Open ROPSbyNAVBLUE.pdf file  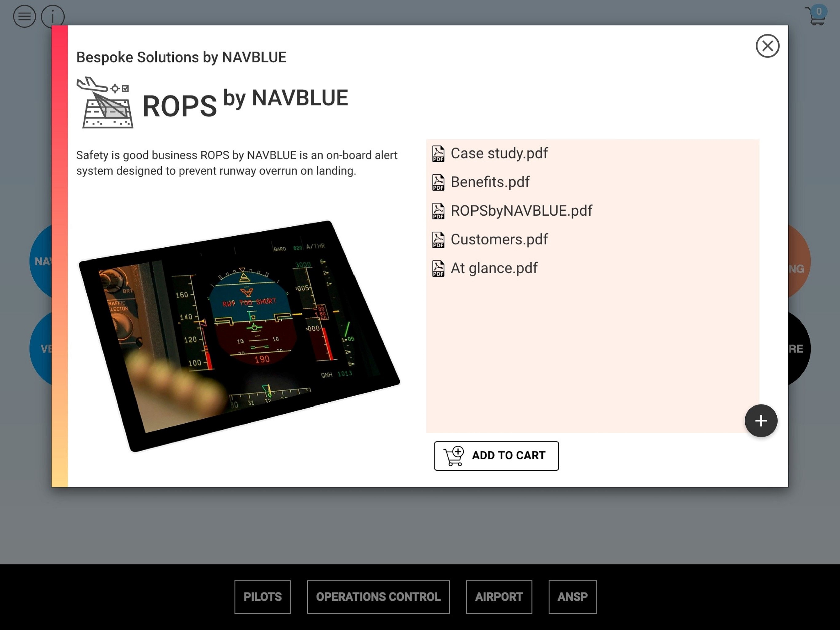point(521,211)
